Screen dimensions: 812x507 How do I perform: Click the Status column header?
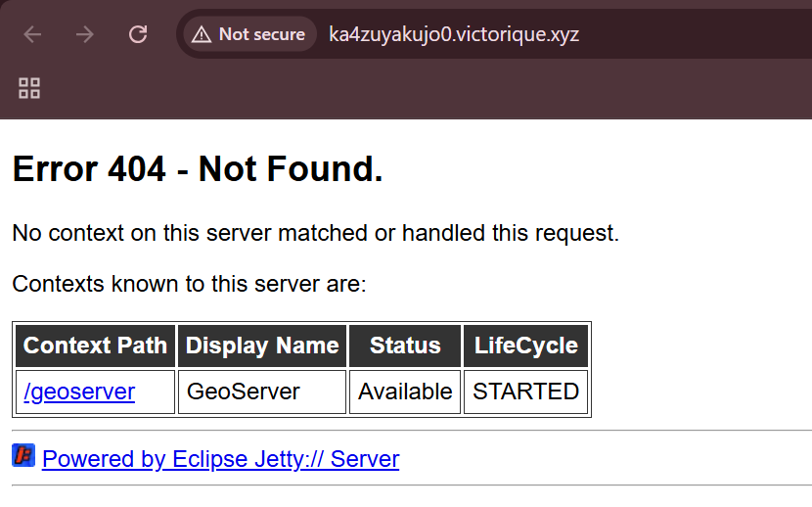[x=405, y=346]
